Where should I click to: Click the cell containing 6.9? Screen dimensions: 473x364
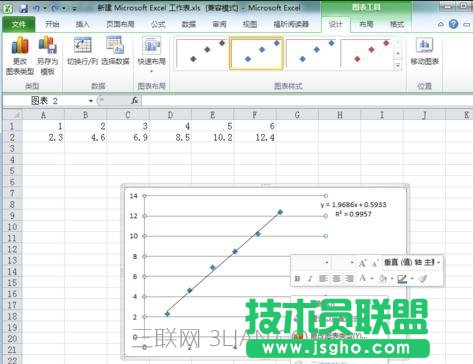click(128, 137)
